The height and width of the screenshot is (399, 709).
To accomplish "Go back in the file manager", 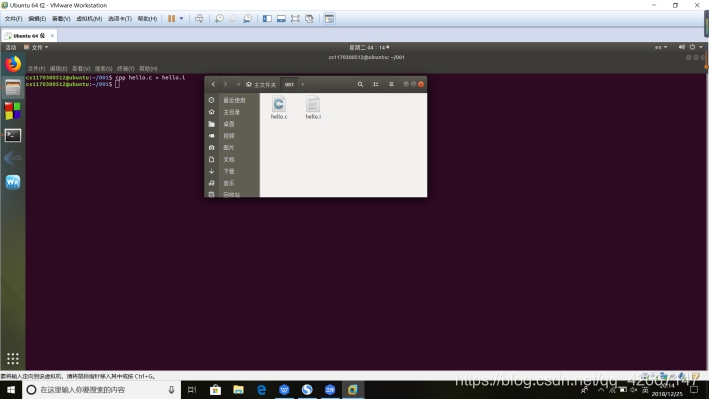I will tap(213, 84).
